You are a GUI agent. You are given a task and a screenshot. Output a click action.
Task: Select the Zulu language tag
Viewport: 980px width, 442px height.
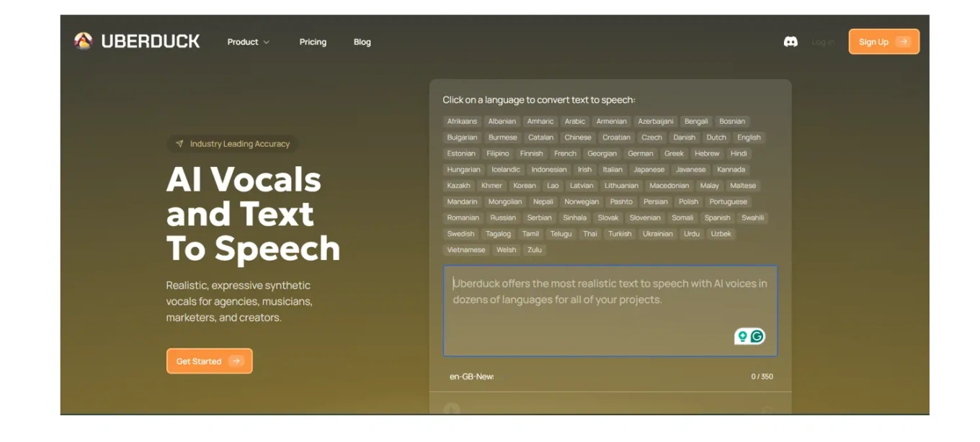pyautogui.click(x=534, y=250)
